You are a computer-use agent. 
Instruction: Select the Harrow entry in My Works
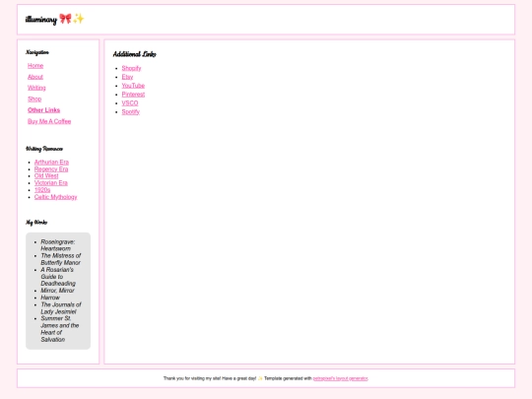click(x=50, y=298)
